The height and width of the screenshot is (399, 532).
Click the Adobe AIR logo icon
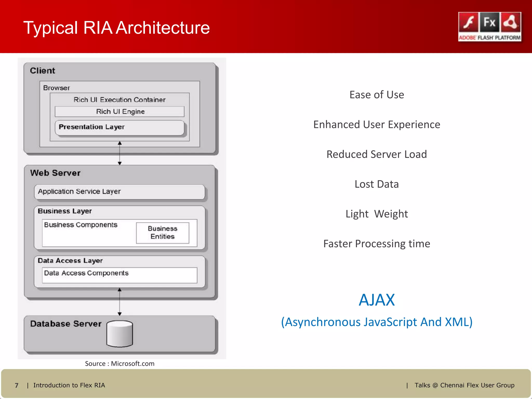(x=511, y=22)
